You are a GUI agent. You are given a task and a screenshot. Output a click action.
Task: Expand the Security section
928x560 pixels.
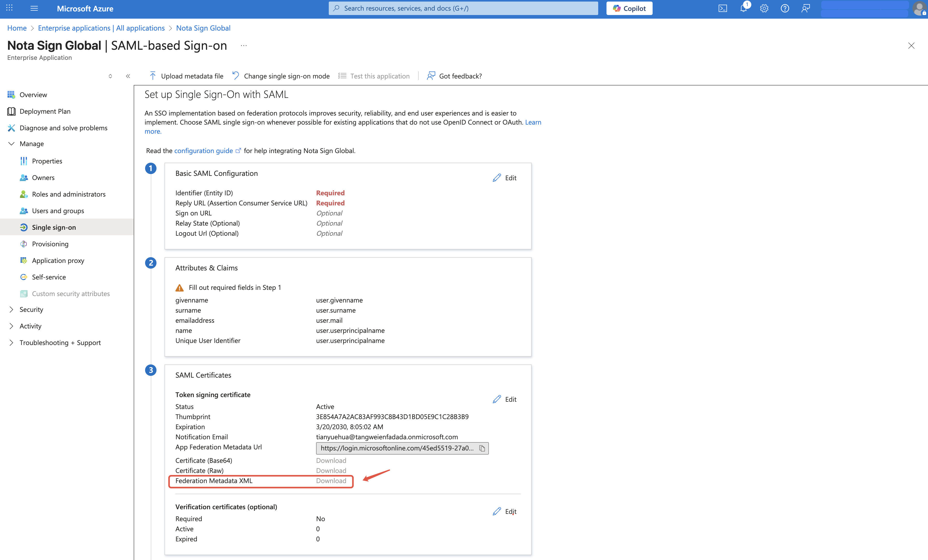(x=11, y=309)
